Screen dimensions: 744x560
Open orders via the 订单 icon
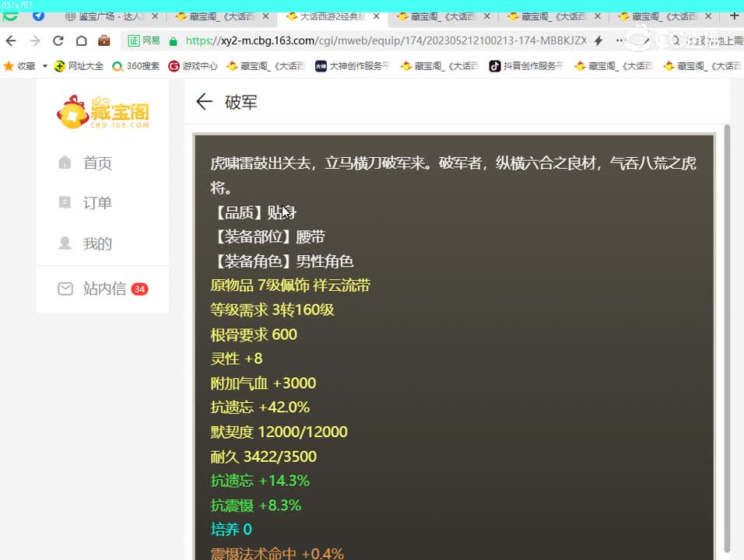pos(65,203)
